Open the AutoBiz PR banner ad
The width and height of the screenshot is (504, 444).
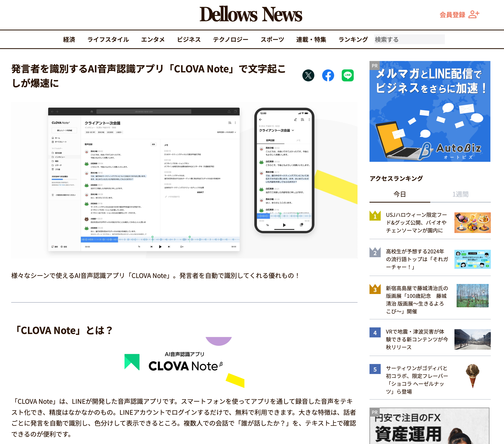click(429, 112)
